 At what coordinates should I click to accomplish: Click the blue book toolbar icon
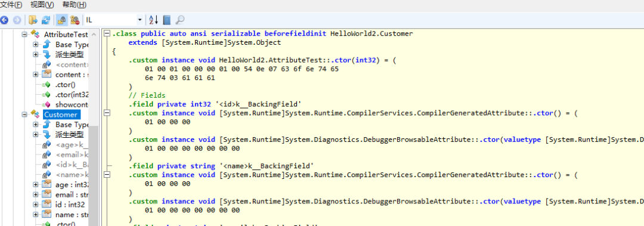pyautogui.click(x=166, y=20)
